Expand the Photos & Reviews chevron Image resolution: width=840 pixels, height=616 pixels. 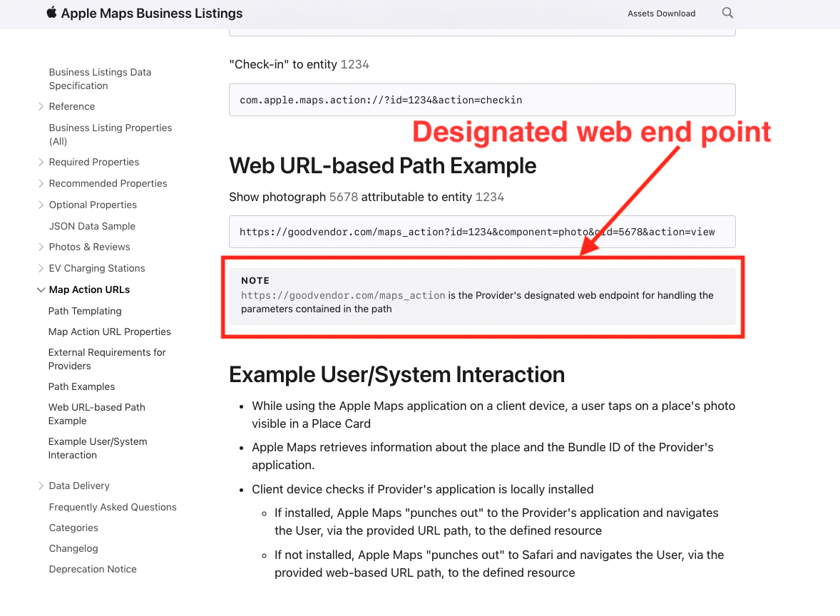pyautogui.click(x=41, y=247)
